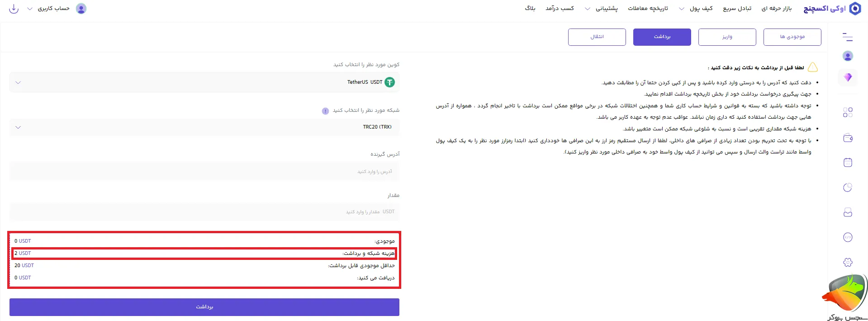Click the download icon in the header
This screenshot has height=321, width=868.
point(14,9)
